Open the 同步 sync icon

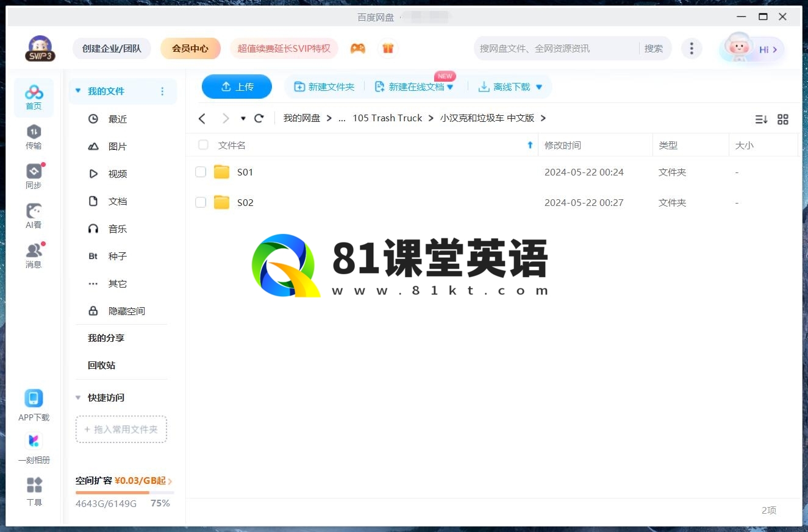pyautogui.click(x=34, y=177)
